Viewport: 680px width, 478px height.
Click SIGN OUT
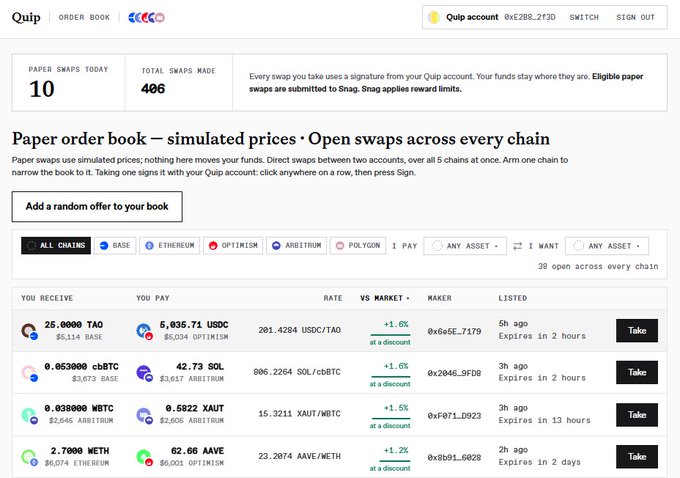(x=635, y=17)
